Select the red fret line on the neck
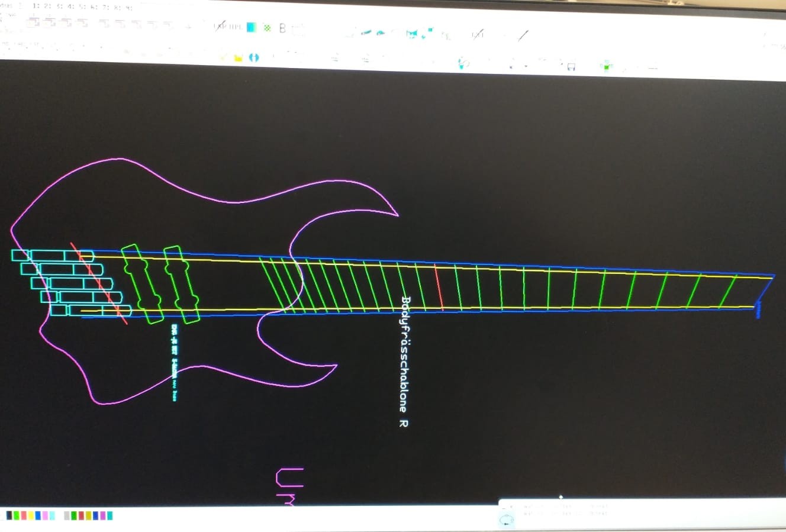The image size is (786, 532). (439, 287)
